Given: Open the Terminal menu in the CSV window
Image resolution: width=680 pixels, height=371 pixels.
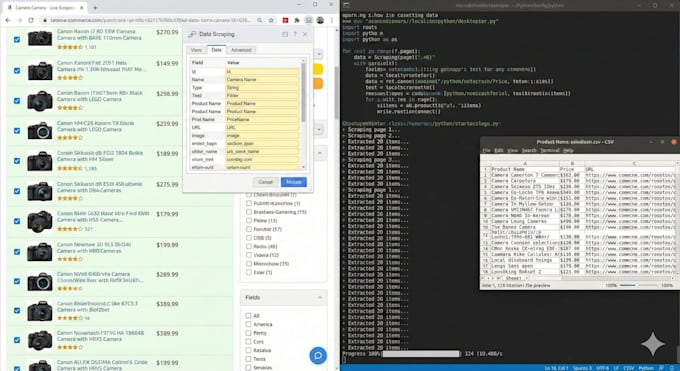Looking at the screenshot, I should coord(549,151).
